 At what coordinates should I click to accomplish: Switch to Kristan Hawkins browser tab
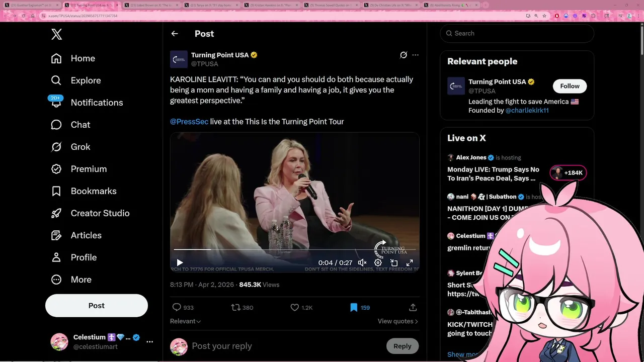(271, 5)
